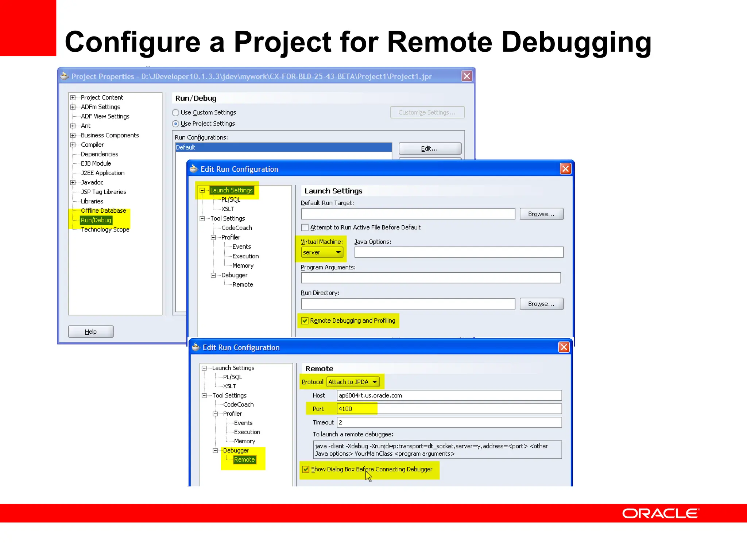Screen dimensions: 747x560
Task: Select Events in upper Edit Run Configuration
Action: [242, 247]
